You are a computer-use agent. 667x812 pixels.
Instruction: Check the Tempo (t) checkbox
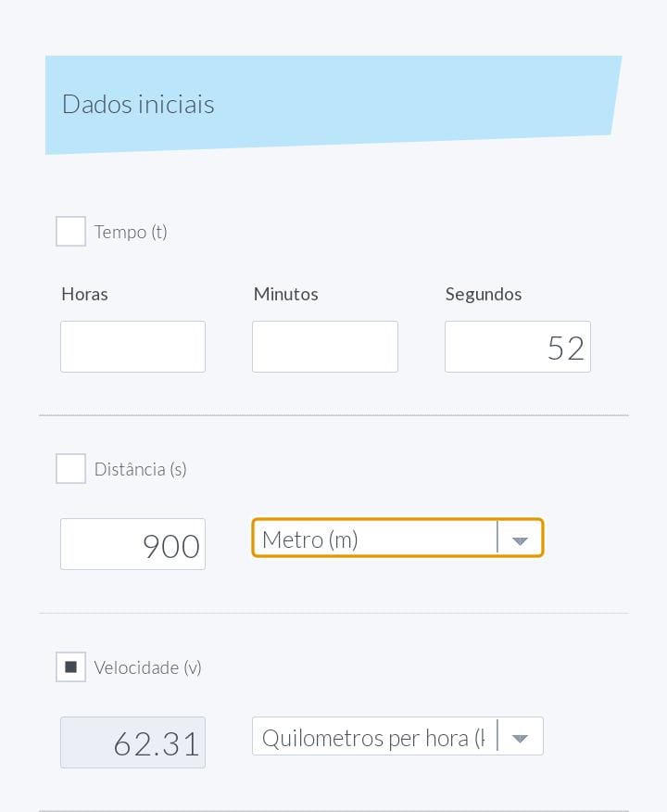[71, 232]
